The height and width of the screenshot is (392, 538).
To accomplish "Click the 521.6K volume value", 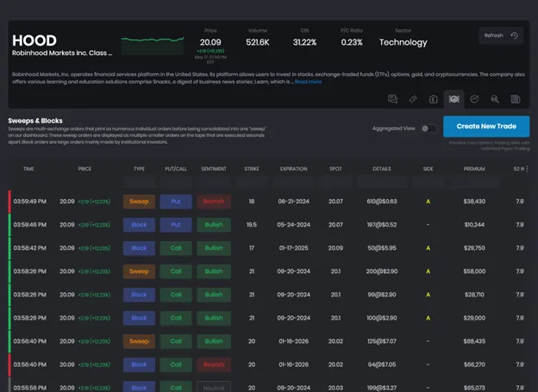I will click(257, 42).
